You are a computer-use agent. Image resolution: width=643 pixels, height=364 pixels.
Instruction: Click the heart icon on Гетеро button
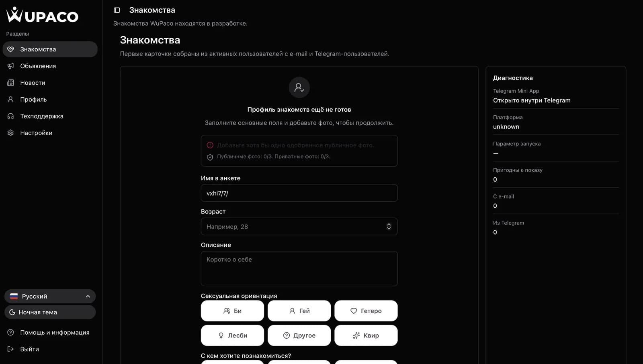[354, 311]
